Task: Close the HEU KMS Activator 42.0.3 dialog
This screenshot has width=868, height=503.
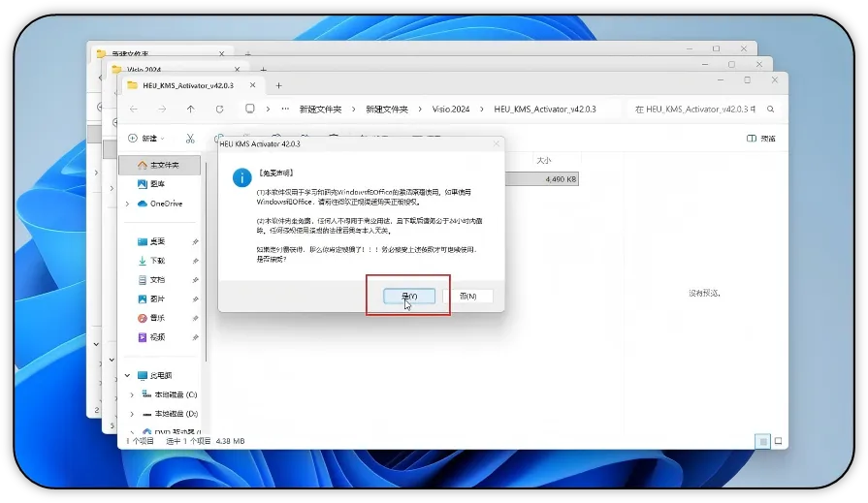Action: tap(496, 143)
